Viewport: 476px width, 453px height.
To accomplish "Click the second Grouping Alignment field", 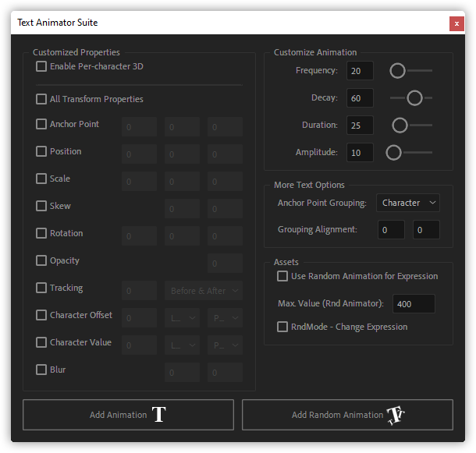I will point(426,230).
